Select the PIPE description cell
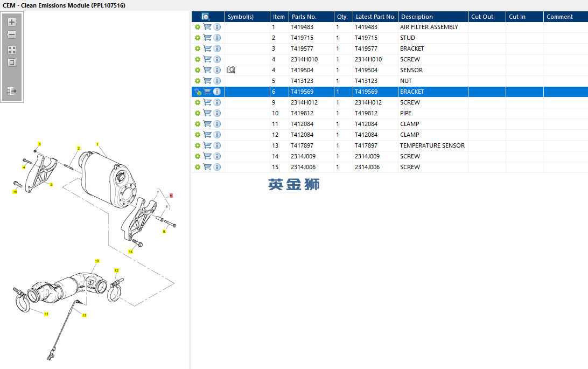The width and height of the screenshot is (588, 369). pos(433,113)
